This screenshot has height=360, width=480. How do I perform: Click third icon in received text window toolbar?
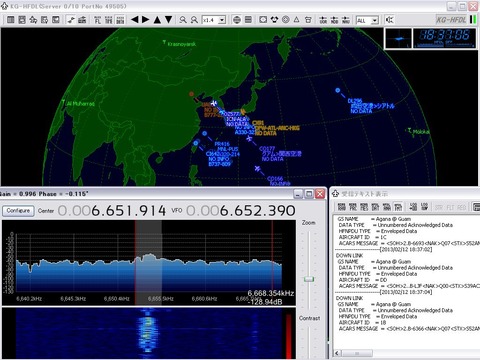(x=364, y=207)
